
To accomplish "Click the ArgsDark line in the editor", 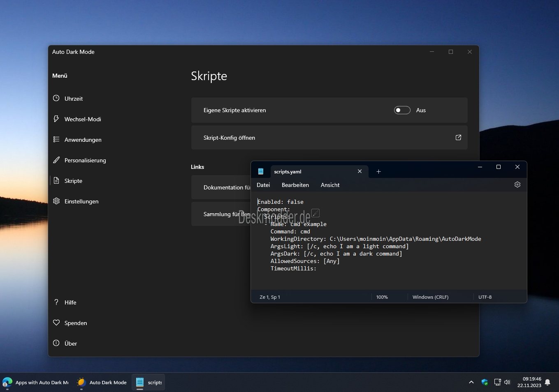I will point(336,254).
